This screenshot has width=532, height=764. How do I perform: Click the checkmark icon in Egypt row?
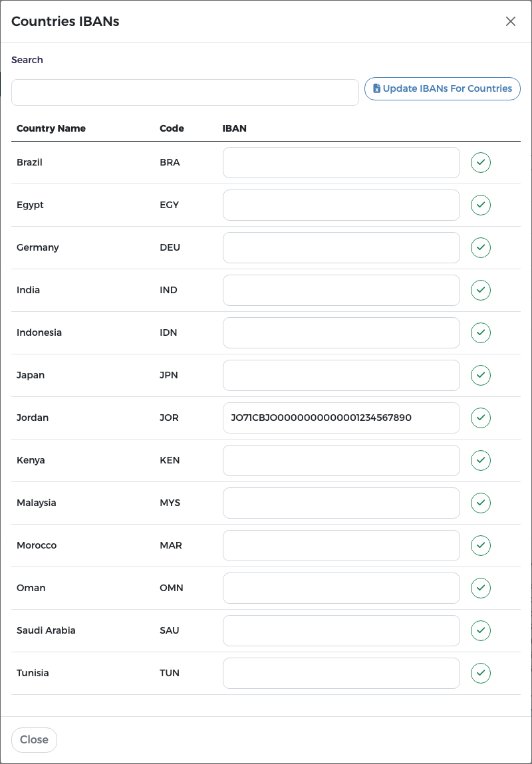480,205
